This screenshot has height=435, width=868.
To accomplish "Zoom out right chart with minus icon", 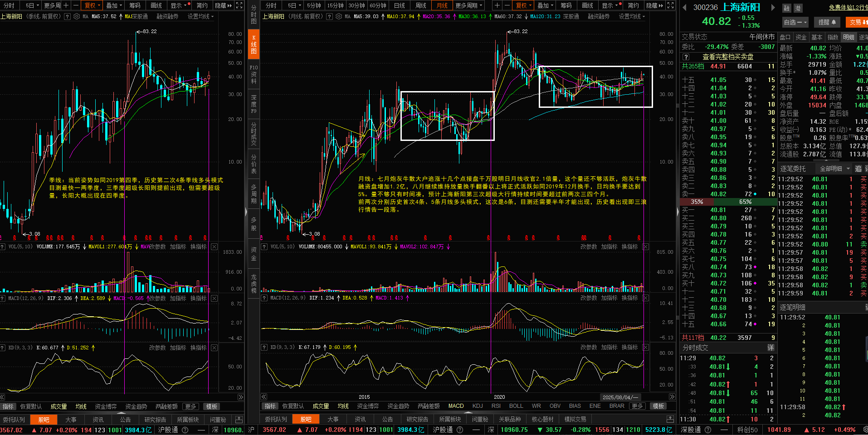I will [507, 5].
